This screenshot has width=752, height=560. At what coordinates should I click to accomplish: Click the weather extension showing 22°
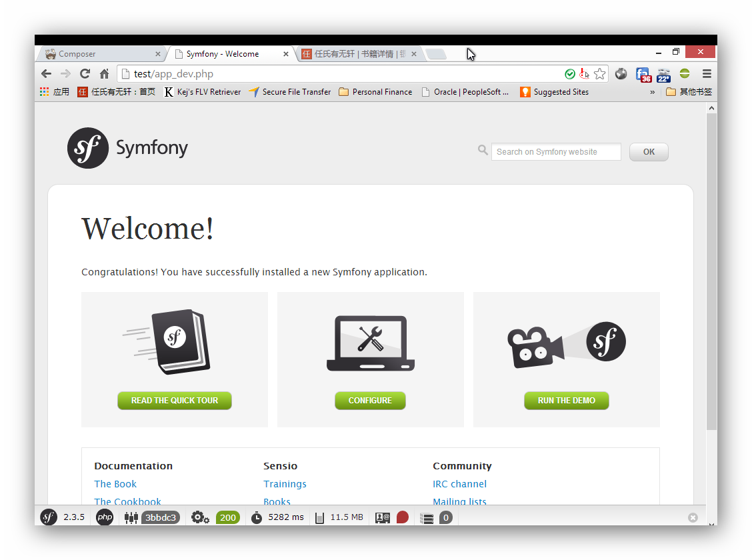664,75
